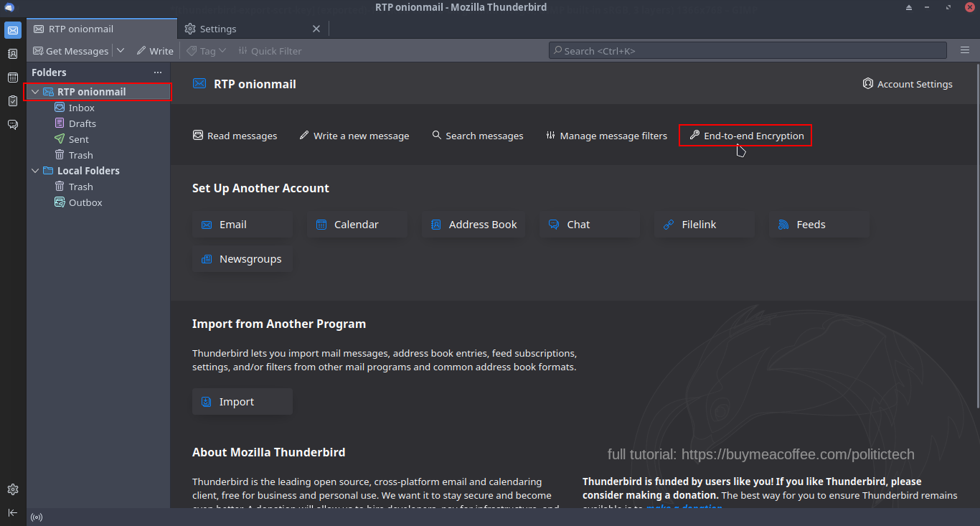
Task: Open End-to-end Encryption
Action: [x=746, y=136]
